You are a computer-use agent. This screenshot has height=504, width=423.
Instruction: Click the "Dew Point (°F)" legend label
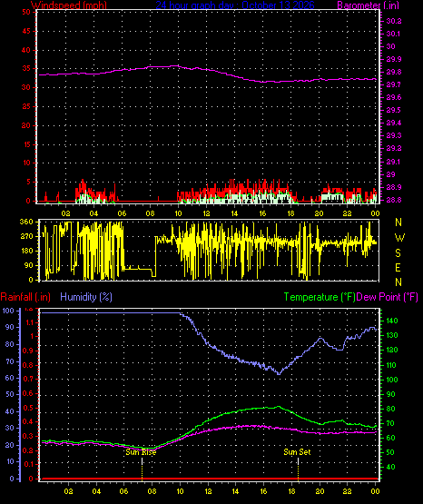[387, 297]
